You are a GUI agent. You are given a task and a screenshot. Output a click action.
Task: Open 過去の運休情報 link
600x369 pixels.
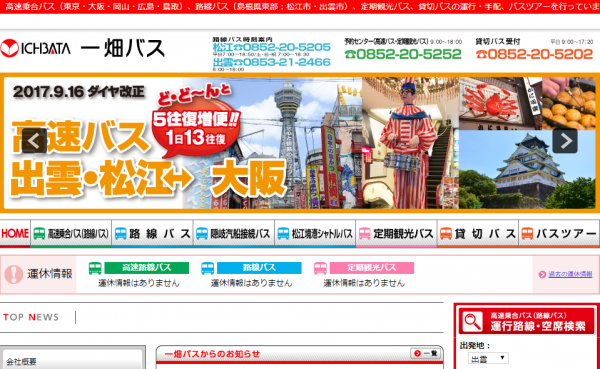coord(570,274)
